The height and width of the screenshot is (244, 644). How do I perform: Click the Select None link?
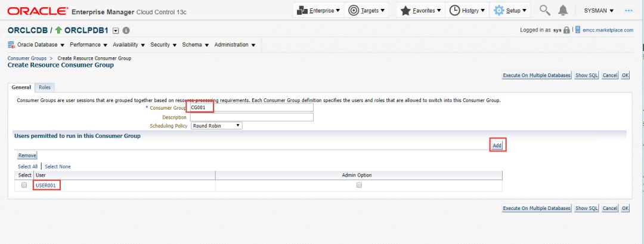pos(57,166)
